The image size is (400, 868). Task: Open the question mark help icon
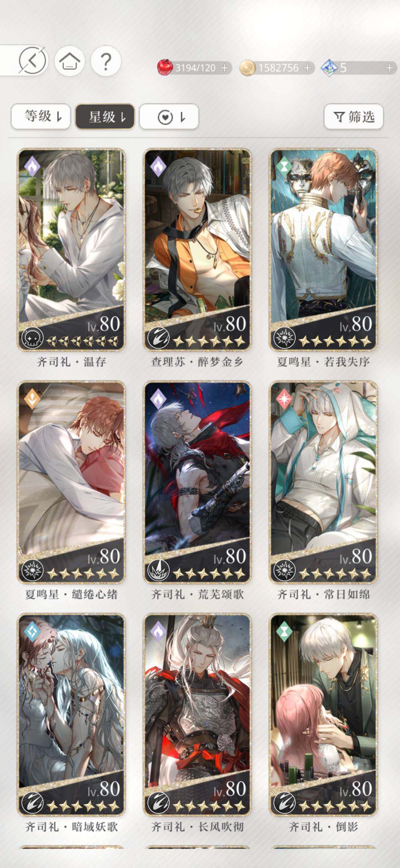pos(106,61)
